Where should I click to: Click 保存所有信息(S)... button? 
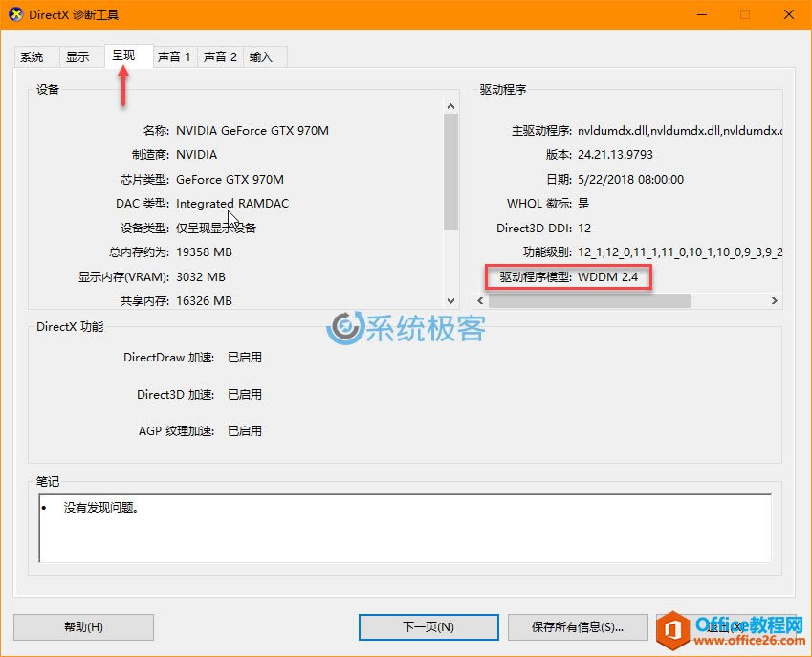578,627
